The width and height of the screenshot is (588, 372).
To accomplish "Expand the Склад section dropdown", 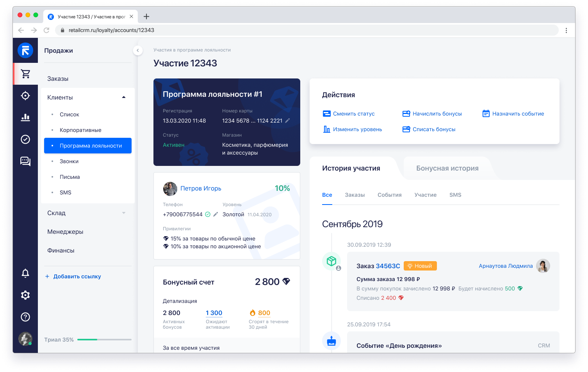I will pos(124,213).
